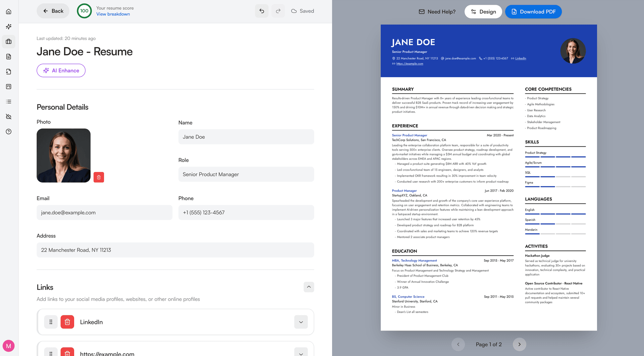Click the Redo arrow icon
This screenshot has width=644, height=356.
click(278, 11)
